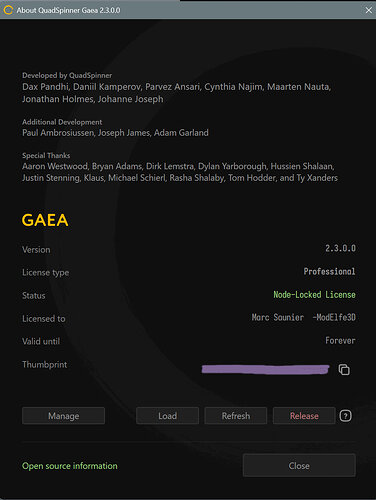Click the Developed by QuadSpinner heading

[x=67, y=75]
